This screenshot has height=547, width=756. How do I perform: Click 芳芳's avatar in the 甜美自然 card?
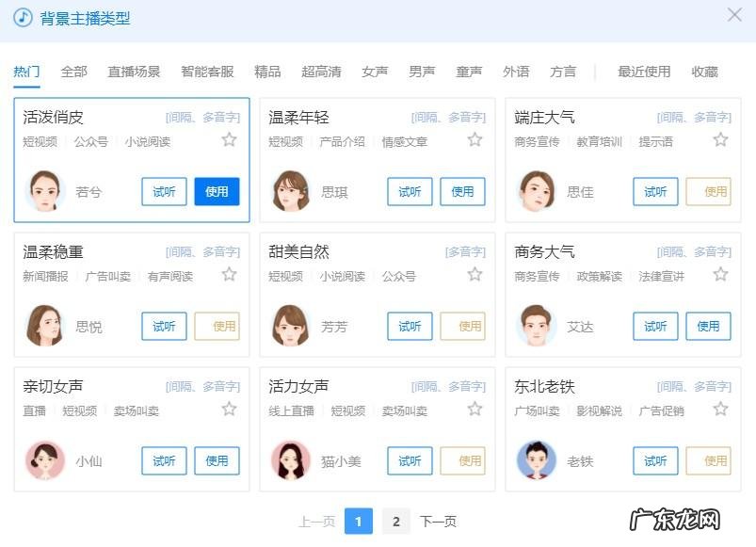coord(290,326)
